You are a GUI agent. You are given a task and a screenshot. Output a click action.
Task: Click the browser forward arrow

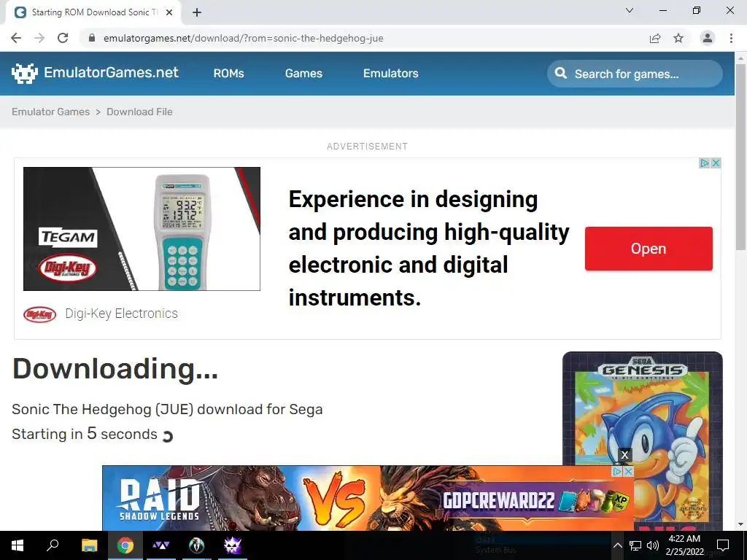pos(39,38)
